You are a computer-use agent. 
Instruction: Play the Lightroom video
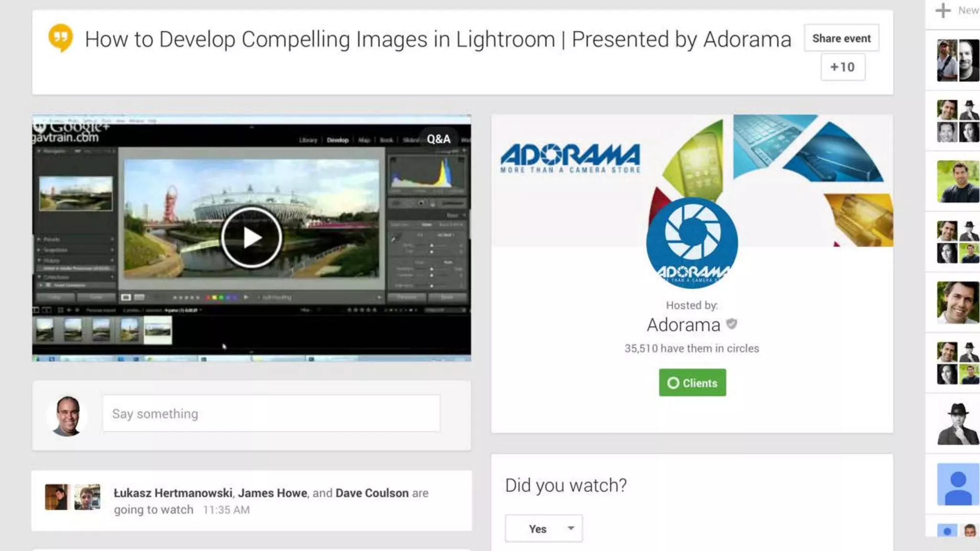point(251,238)
